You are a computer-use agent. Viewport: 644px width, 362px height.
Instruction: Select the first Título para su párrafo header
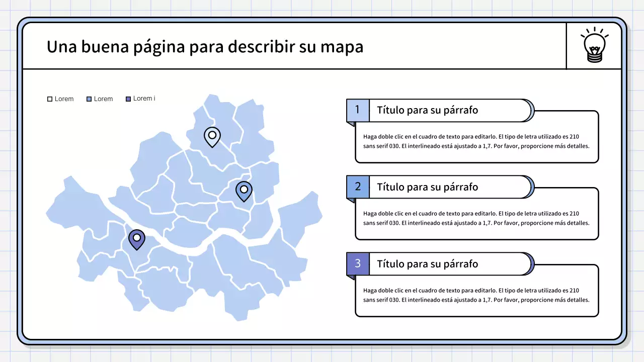click(x=428, y=110)
